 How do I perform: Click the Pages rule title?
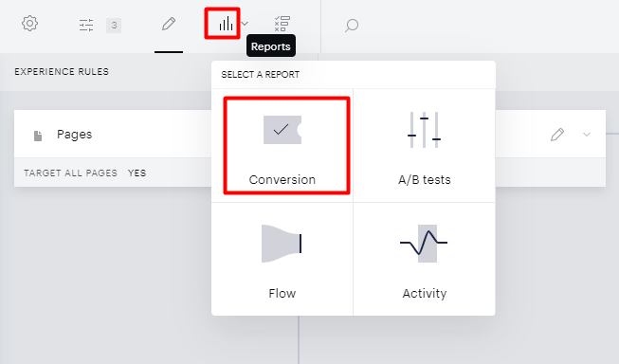(74, 135)
